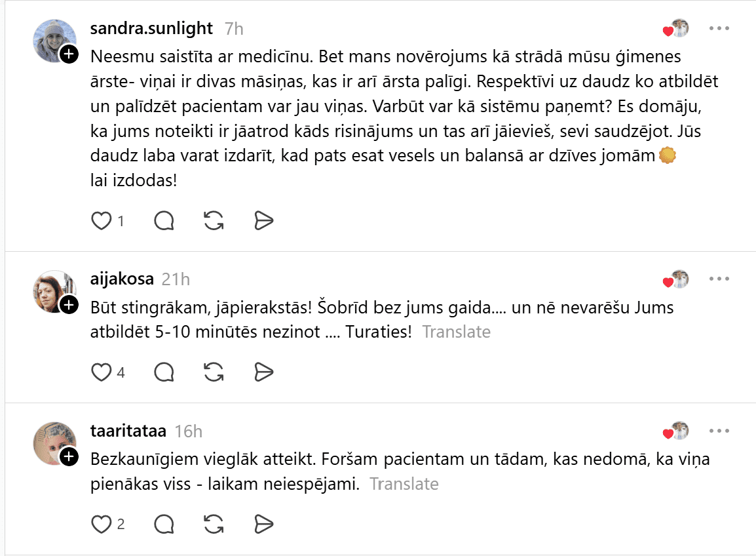This screenshot has width=756, height=556.
Task: Open more options for taaritataa's comment
Action: coord(719,431)
